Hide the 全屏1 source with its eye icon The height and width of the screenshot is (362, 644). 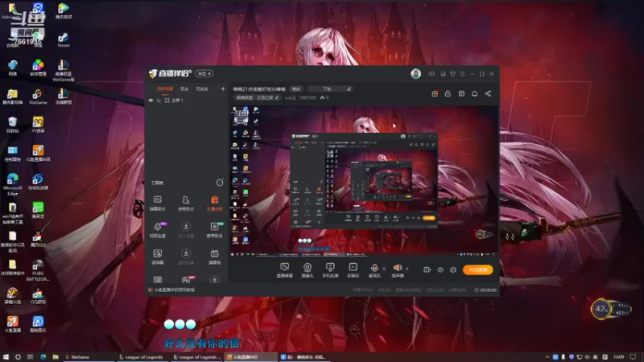151,100
